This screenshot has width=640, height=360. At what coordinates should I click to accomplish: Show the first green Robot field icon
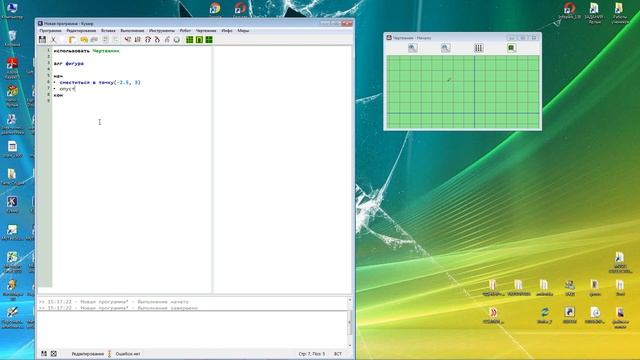pos(189,40)
